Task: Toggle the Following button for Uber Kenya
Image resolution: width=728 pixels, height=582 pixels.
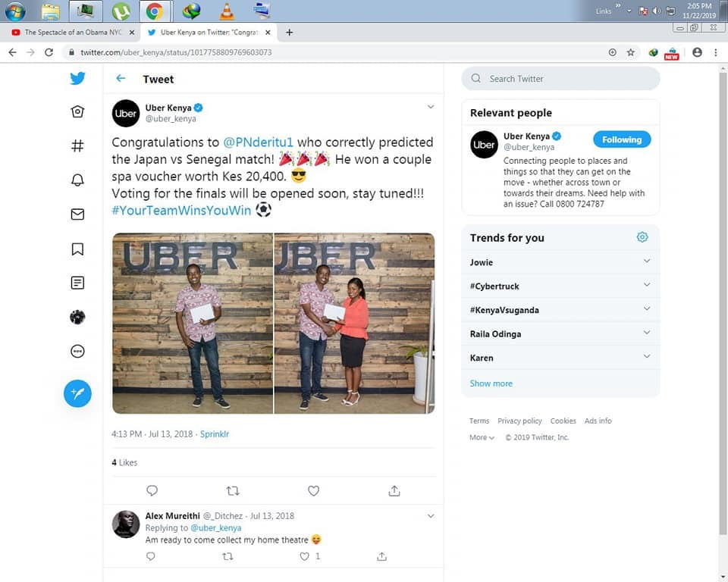Action: tap(621, 139)
